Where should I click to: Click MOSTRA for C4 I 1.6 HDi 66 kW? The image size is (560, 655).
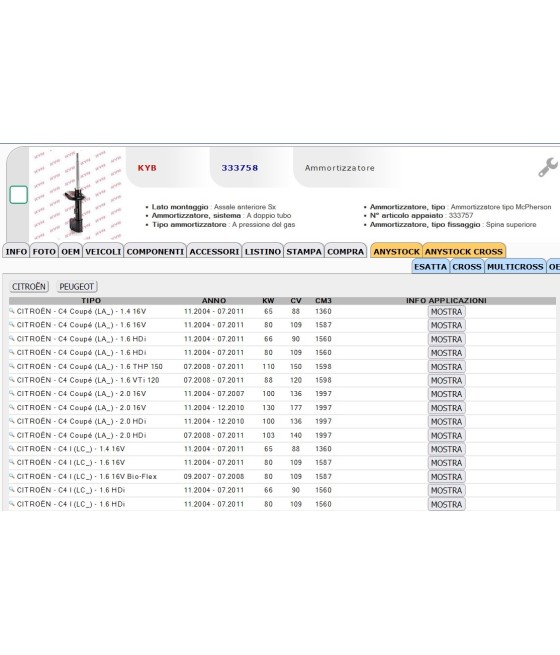coord(446,490)
